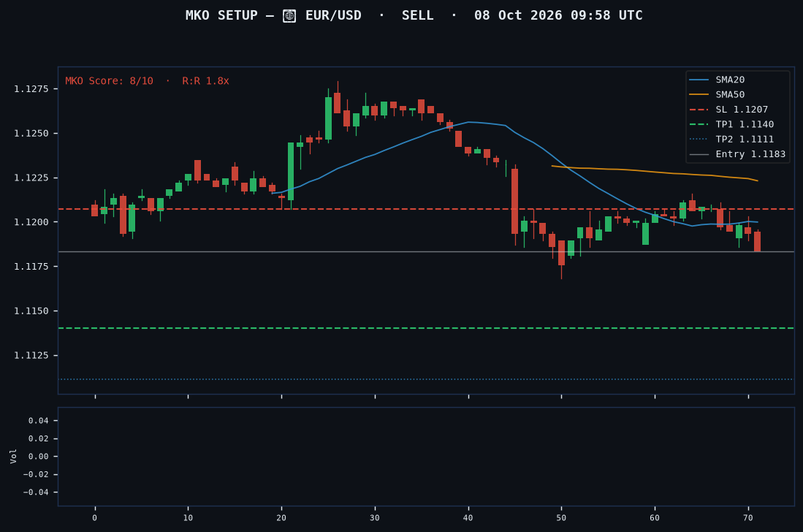Click the 0.04 volume axis label
Screen dimensions: 803x532
coord(39,421)
